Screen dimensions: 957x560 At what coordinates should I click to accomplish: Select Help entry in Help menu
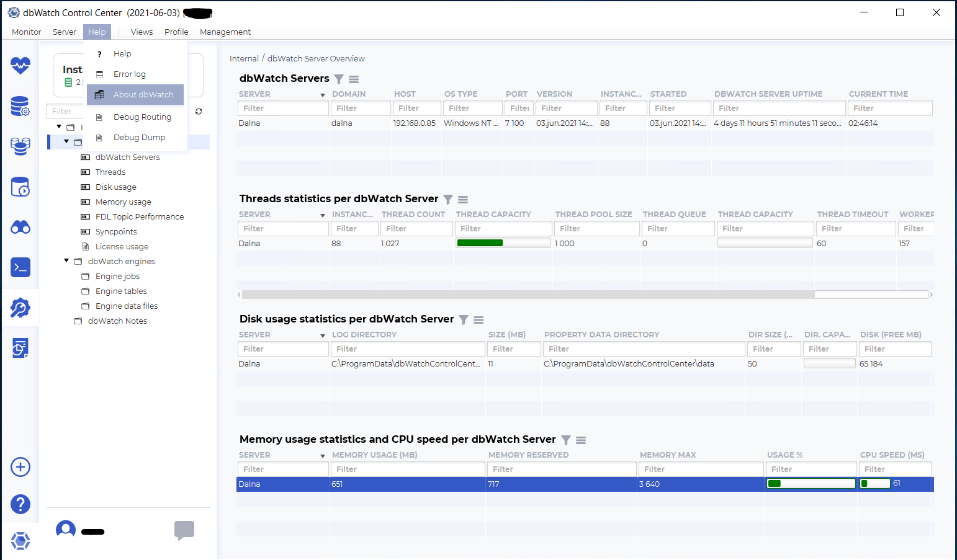point(135,54)
